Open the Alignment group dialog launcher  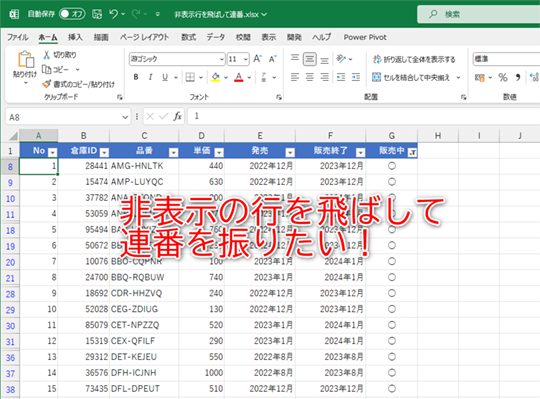pos(464,97)
